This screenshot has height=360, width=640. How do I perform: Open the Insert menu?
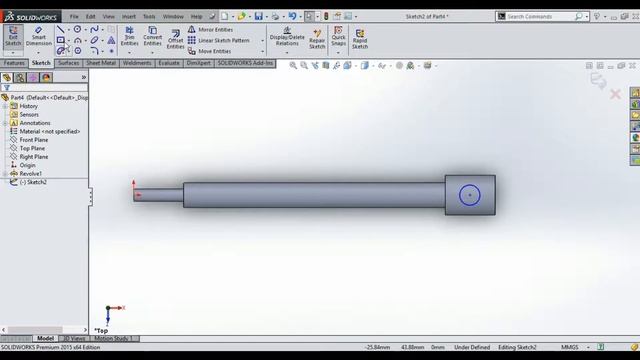[129, 17]
